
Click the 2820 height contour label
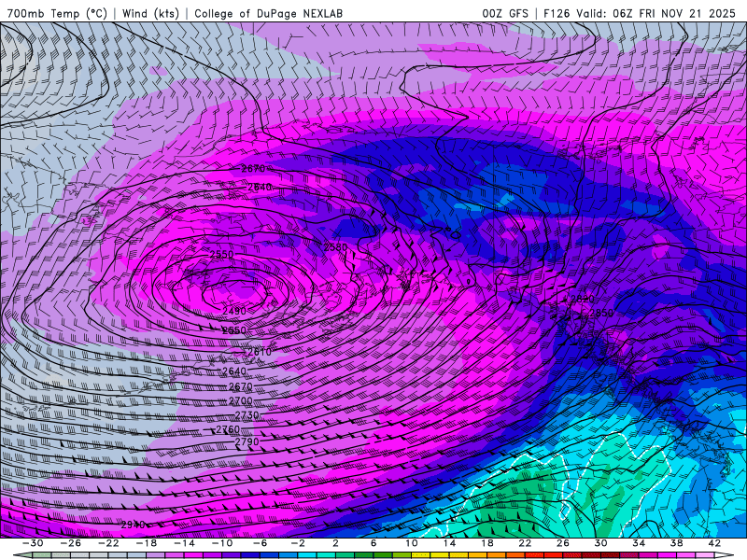582,299
